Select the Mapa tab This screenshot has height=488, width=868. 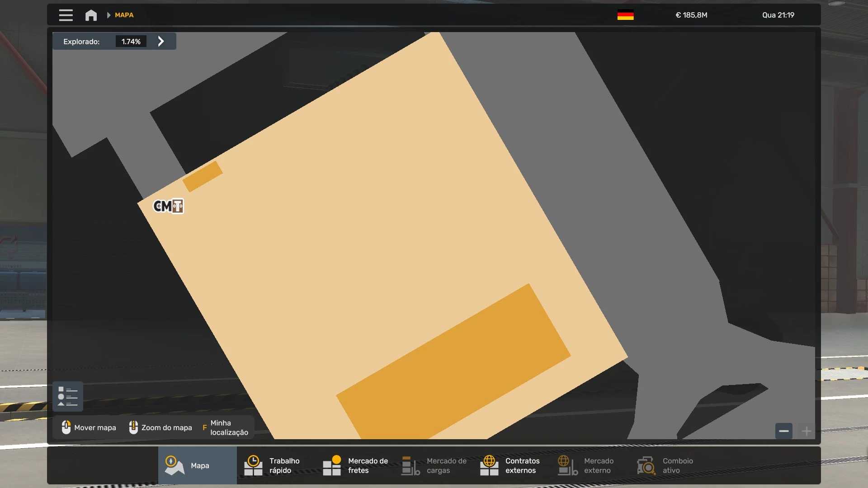click(197, 465)
